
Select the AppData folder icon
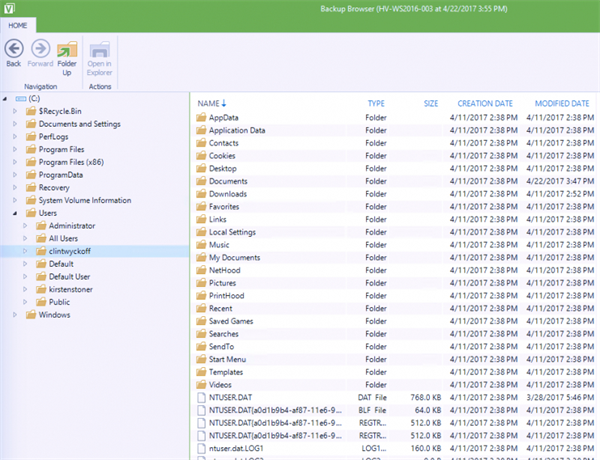(201, 118)
